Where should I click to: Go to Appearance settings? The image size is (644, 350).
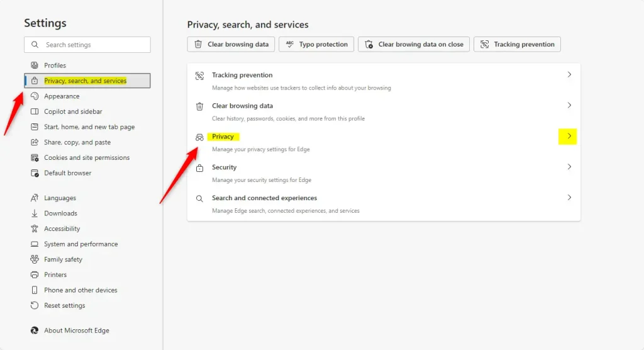coord(62,96)
